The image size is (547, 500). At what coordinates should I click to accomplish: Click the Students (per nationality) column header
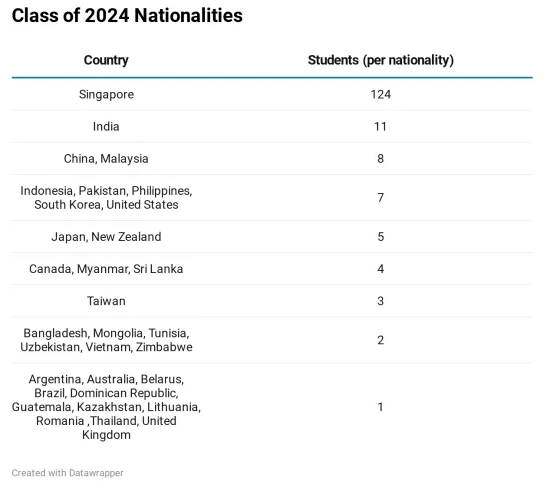[x=381, y=60]
